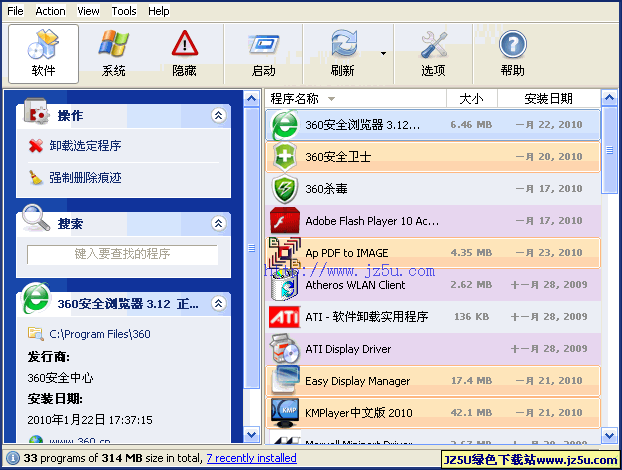
Task: Click the left panel scroll-down arrow
Action: tap(251, 435)
